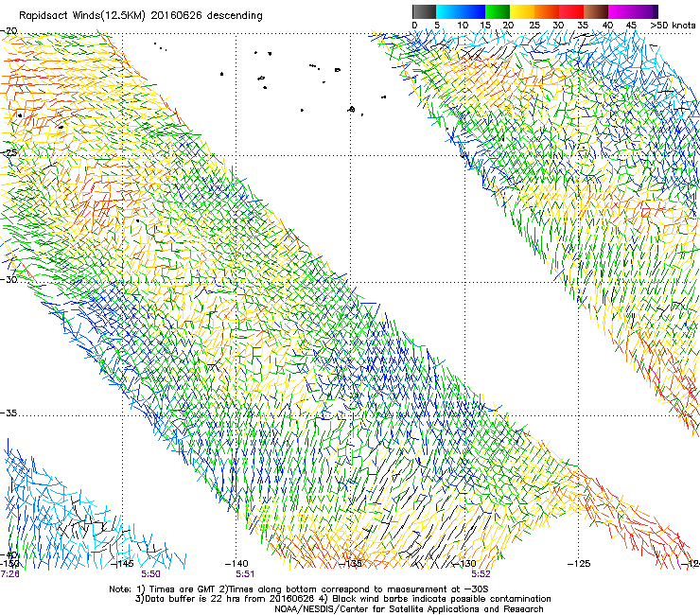The height and width of the screenshot is (615, 700).
Task: Click the NOAA/NESDIS credit line
Action: [409, 609]
